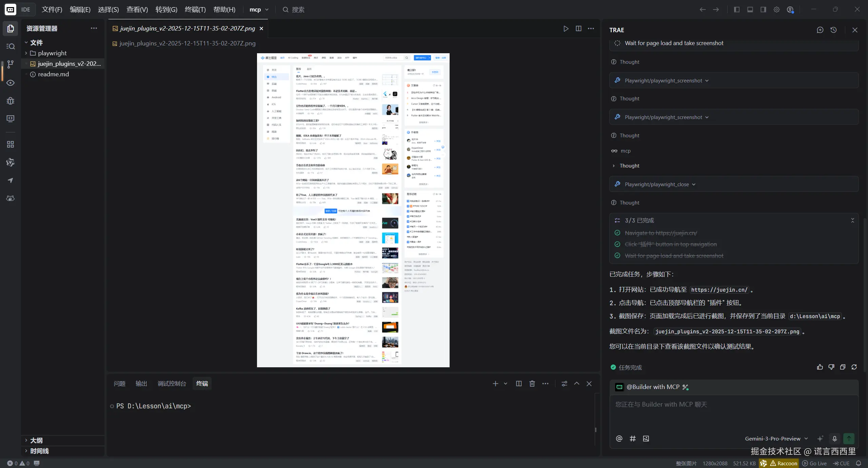Screen dimensions: 868x468
Task: Open the 终端(T) menu
Action: [x=195, y=9]
